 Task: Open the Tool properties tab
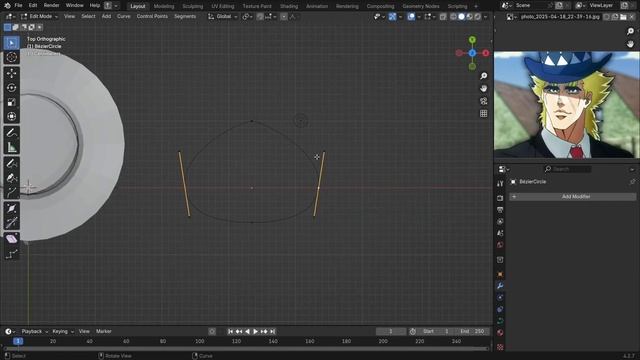pos(500,184)
